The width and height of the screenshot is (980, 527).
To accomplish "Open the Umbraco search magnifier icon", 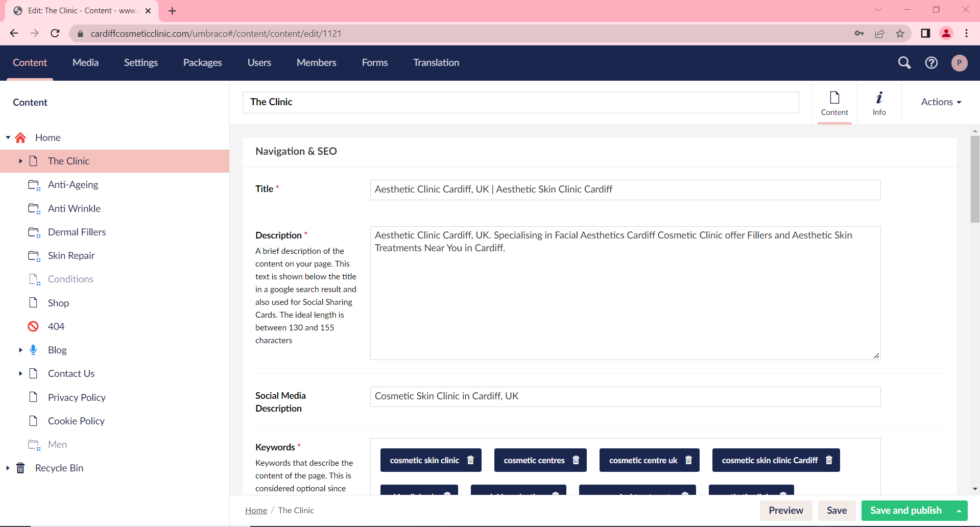I will (904, 63).
